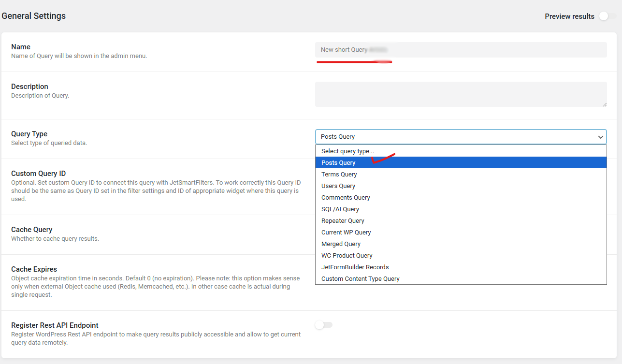Click the Name input field
Image resolution: width=622 pixels, height=364 pixels.
461,50
